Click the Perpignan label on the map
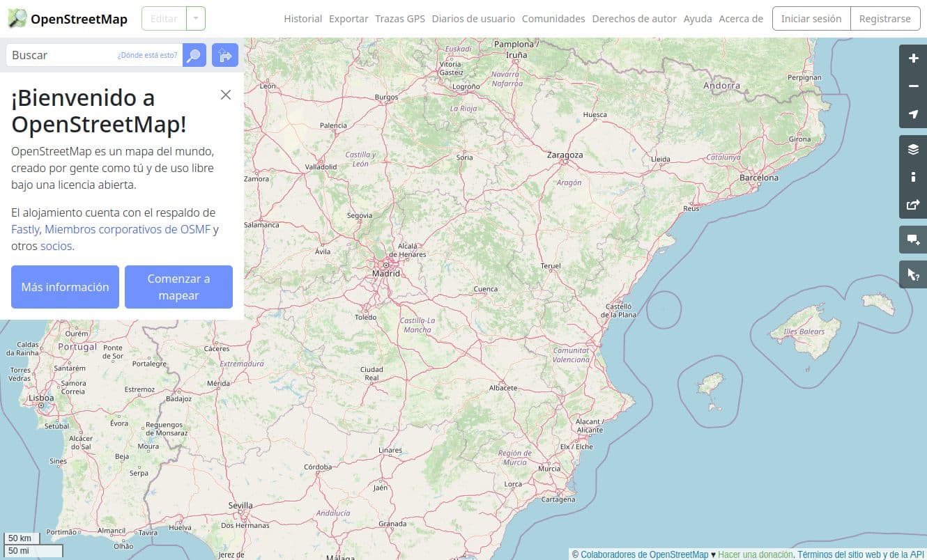The image size is (927, 560). click(x=805, y=78)
